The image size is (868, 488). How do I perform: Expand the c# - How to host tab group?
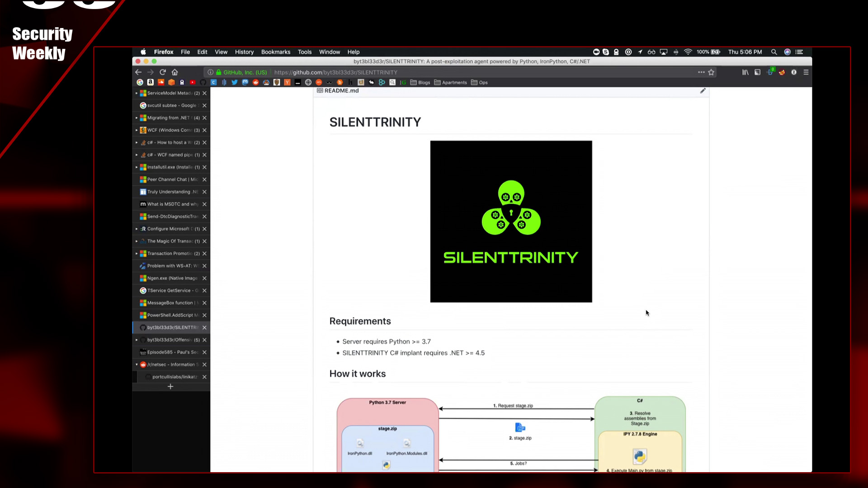pyautogui.click(x=137, y=142)
